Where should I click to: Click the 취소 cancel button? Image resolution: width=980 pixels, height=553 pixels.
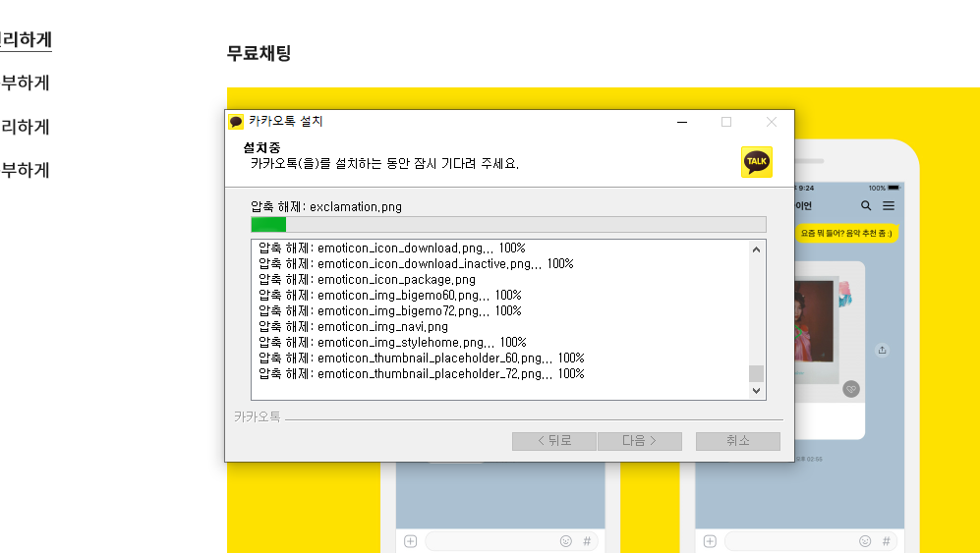tap(737, 441)
